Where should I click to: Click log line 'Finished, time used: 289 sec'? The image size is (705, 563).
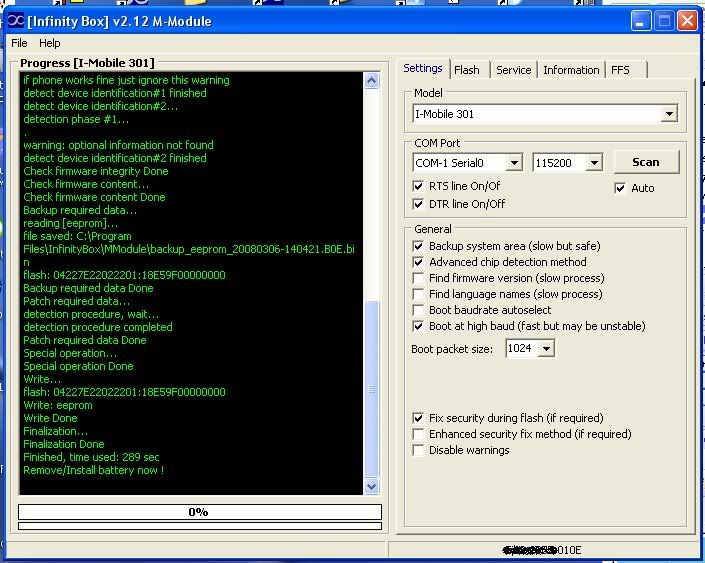(91, 457)
